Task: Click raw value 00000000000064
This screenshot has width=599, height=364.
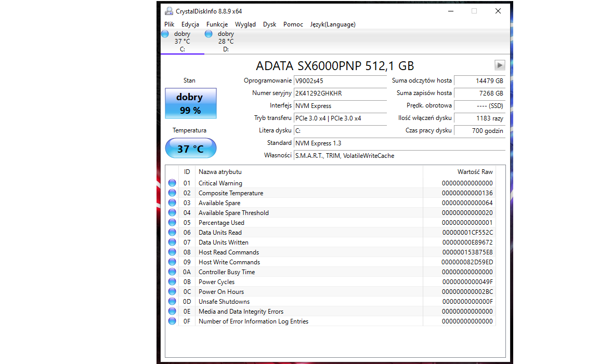Action: click(x=467, y=203)
